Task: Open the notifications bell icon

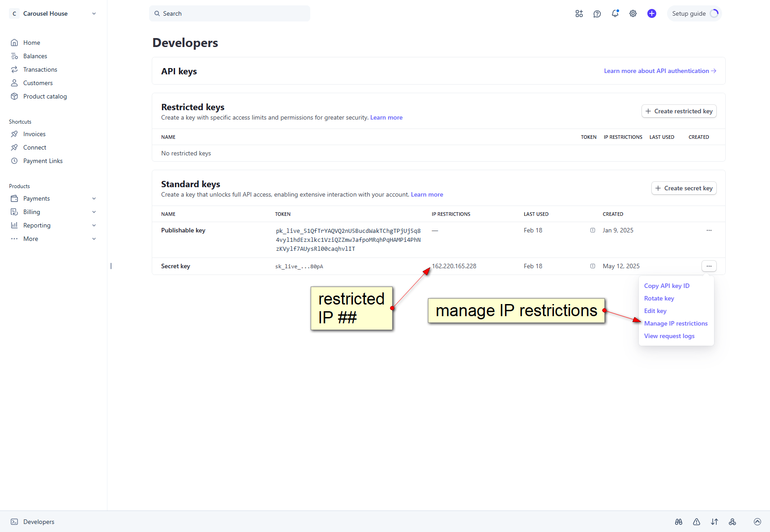Action: [615, 13]
